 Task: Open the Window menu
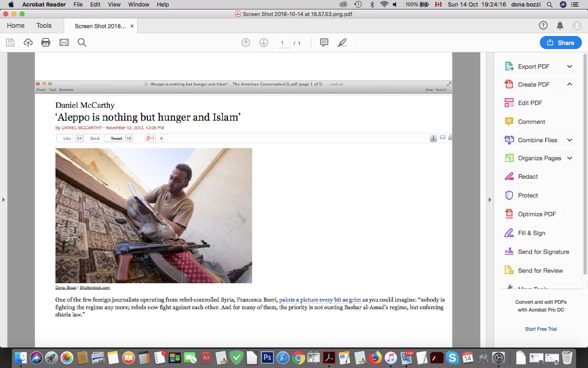click(139, 4)
